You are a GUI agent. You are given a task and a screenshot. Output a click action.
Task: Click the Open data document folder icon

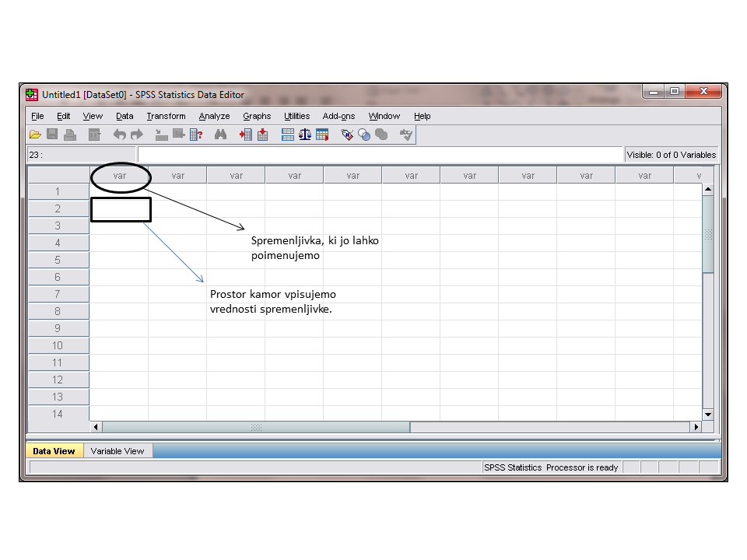[36, 135]
